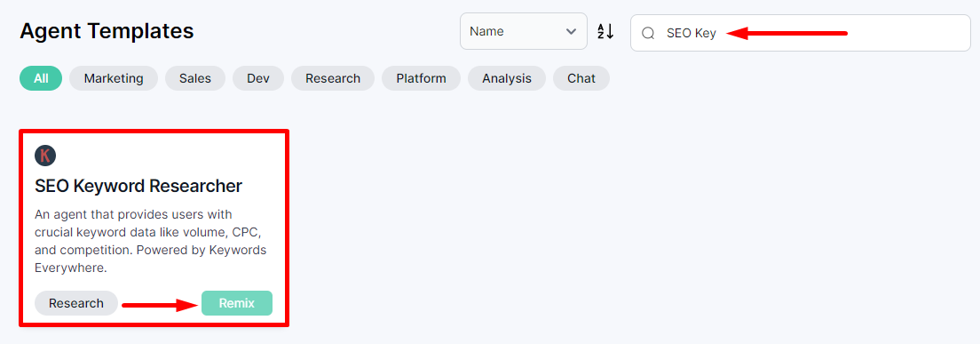Image resolution: width=980 pixels, height=344 pixels.
Task: Click the Remix button on the card
Action: [237, 303]
